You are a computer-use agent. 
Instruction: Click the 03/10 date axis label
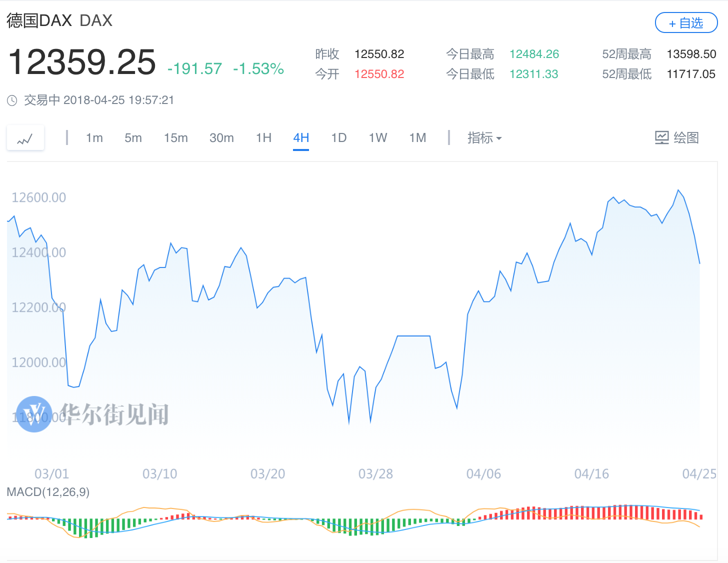(x=159, y=474)
